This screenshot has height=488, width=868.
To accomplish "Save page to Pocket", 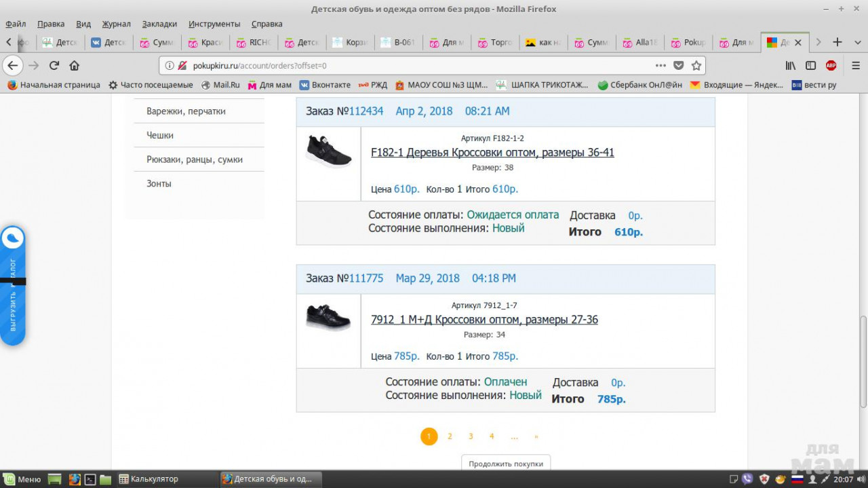I will coord(679,66).
